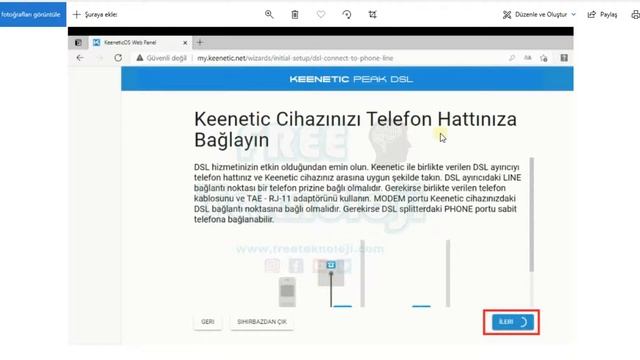Click the Güvenli değil security warning
The width and height of the screenshot is (640, 360).
(162, 58)
